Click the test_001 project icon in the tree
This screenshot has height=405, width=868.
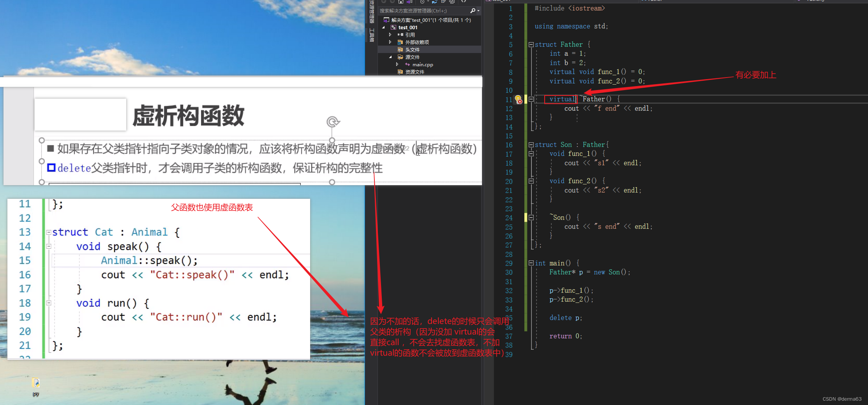point(393,27)
